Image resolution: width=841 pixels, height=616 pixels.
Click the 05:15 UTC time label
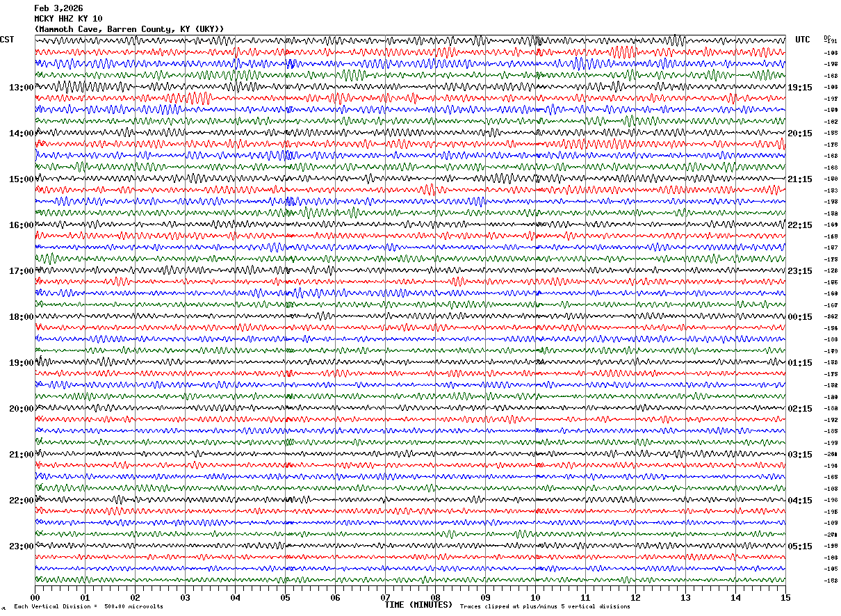tap(799, 546)
